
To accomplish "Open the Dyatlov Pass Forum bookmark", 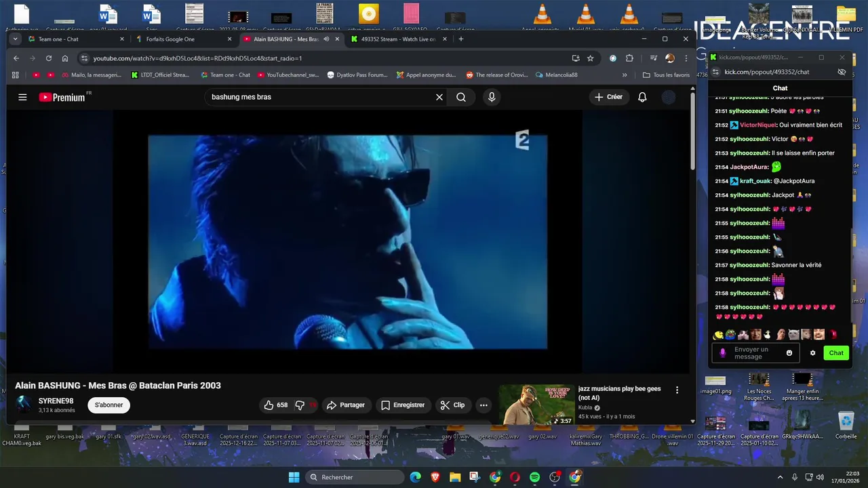I will point(357,75).
